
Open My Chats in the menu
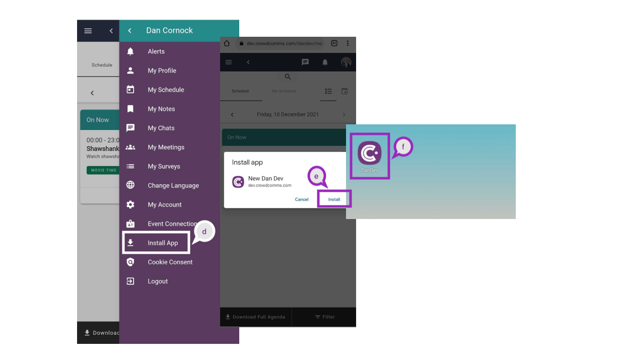[161, 128]
